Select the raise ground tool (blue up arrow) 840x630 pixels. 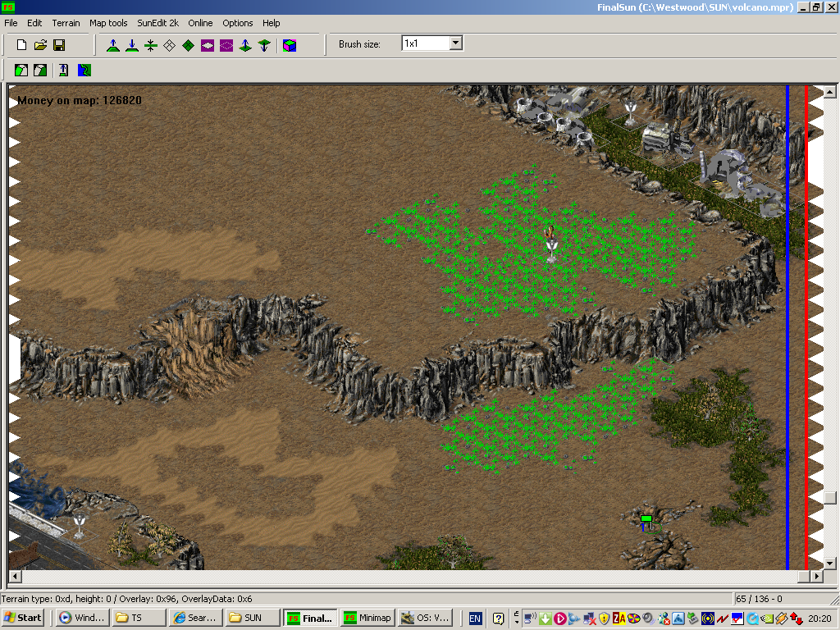pos(113,46)
